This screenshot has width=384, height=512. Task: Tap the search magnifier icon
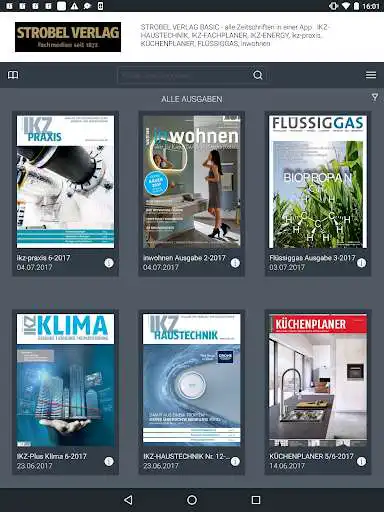[258, 75]
